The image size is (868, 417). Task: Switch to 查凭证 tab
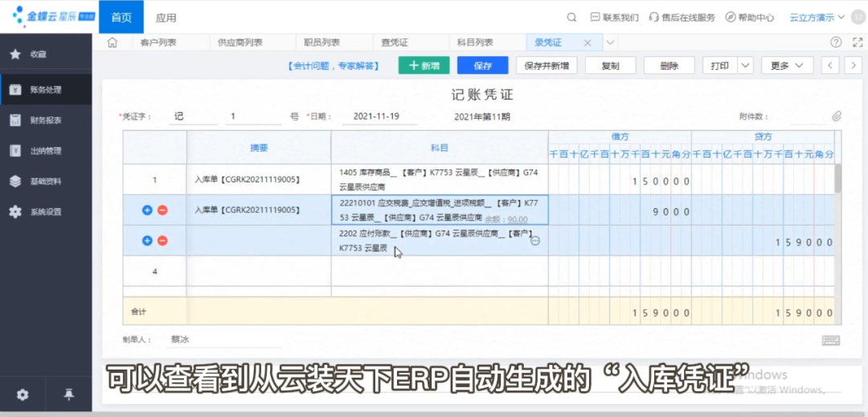pos(395,43)
